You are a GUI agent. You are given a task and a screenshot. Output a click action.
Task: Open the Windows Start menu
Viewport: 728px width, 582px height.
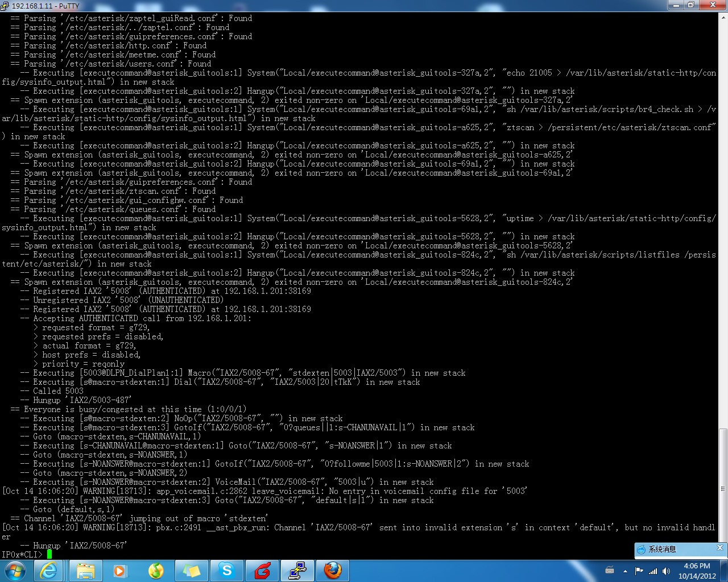(14, 571)
